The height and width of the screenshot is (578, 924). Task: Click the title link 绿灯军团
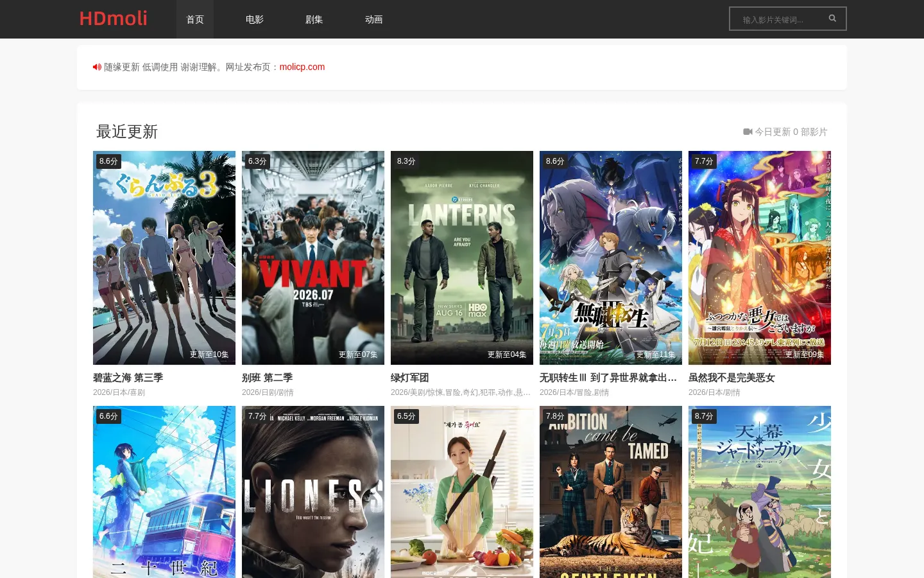410,378
